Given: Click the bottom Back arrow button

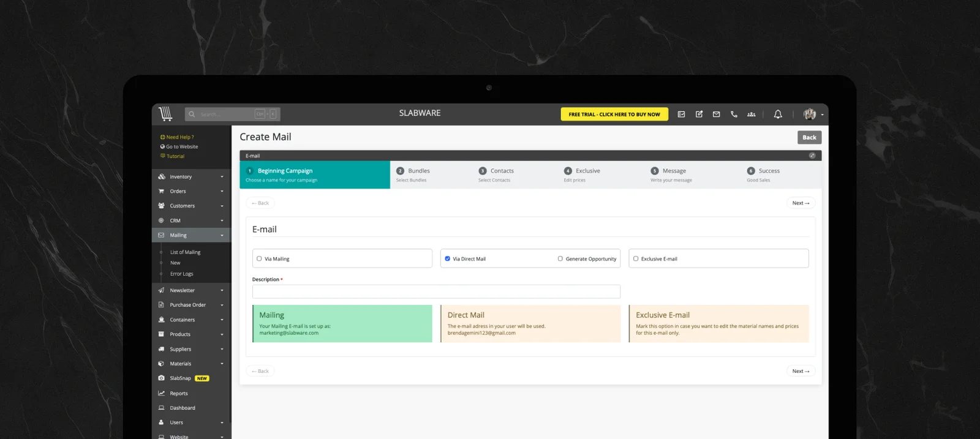Looking at the screenshot, I should tap(260, 371).
